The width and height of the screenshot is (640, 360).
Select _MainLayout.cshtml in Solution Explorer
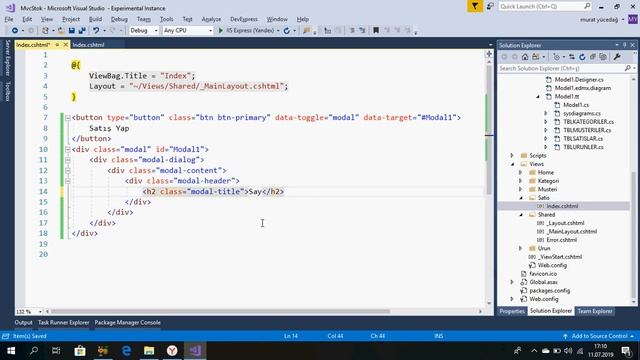(x=571, y=231)
